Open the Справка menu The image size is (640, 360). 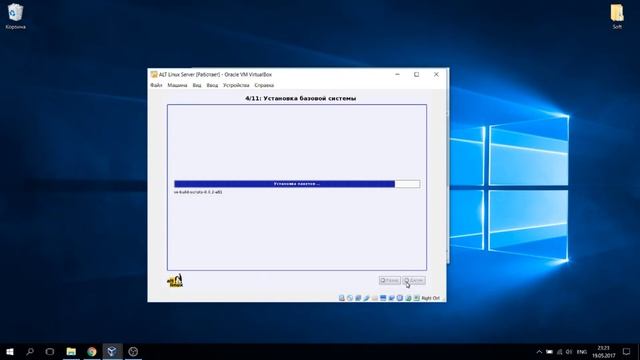(x=264, y=85)
